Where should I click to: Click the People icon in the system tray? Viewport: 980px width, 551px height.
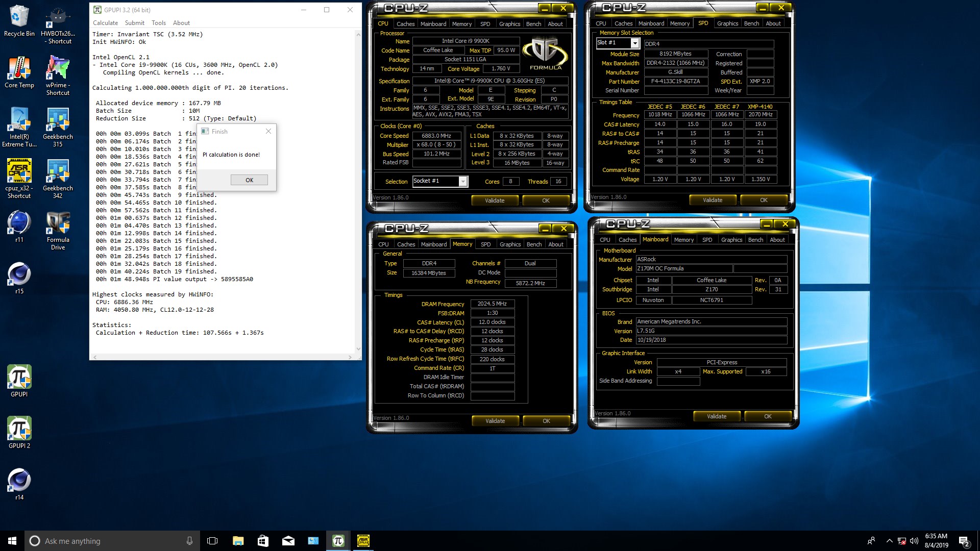pyautogui.click(x=871, y=541)
